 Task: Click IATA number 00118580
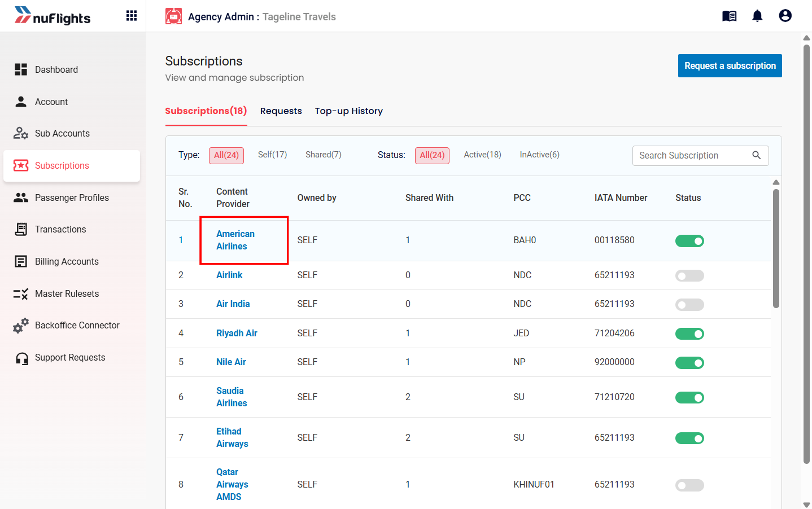(614, 240)
